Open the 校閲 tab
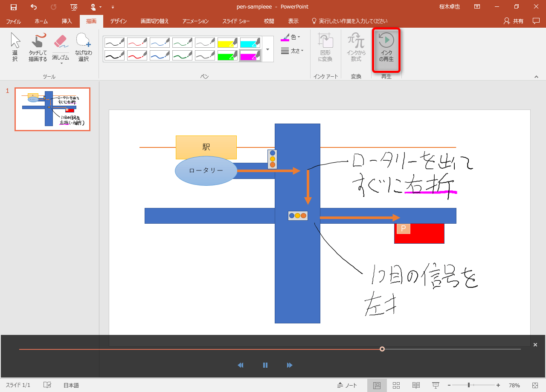 269,21
